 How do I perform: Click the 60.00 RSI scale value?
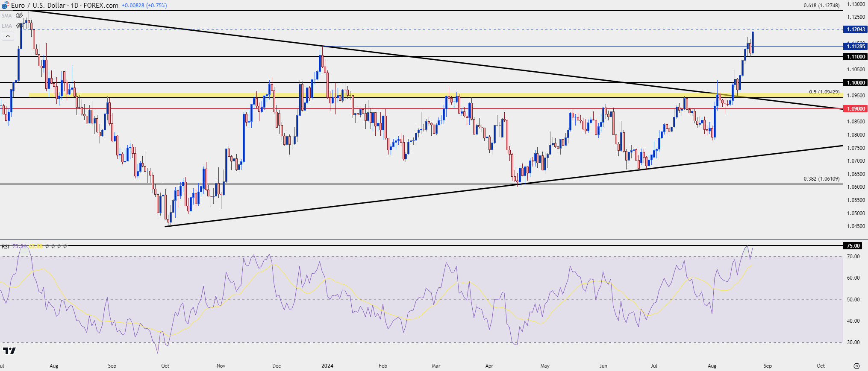click(x=853, y=278)
